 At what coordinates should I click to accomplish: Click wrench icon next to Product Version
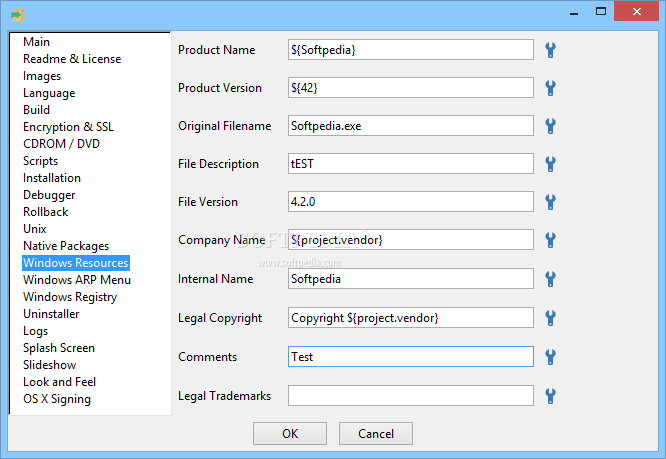pos(550,88)
